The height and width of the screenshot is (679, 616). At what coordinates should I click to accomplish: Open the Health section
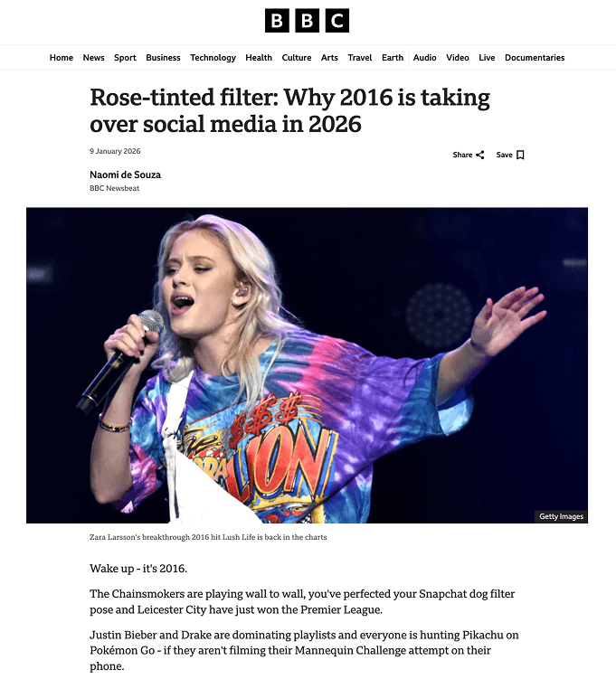[x=259, y=58]
